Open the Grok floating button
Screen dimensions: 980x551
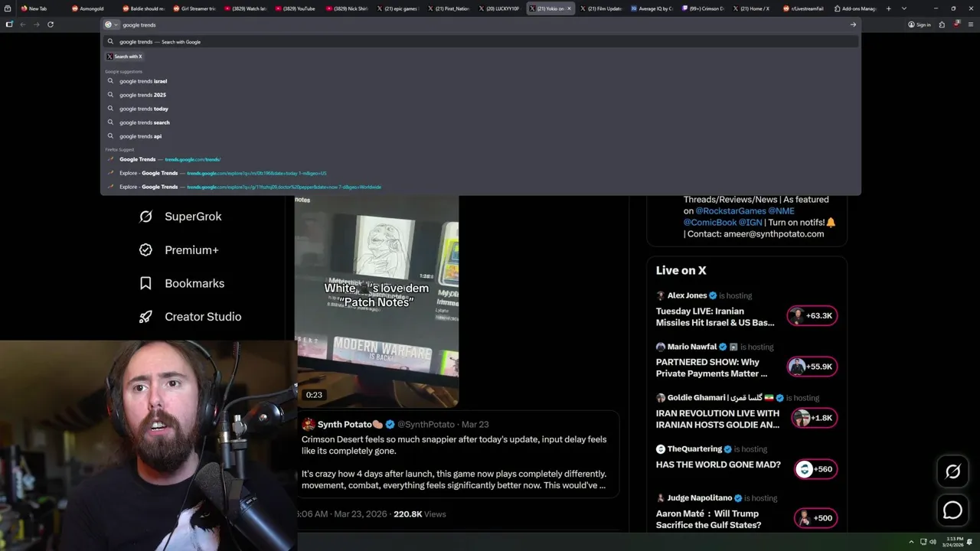[x=952, y=472]
